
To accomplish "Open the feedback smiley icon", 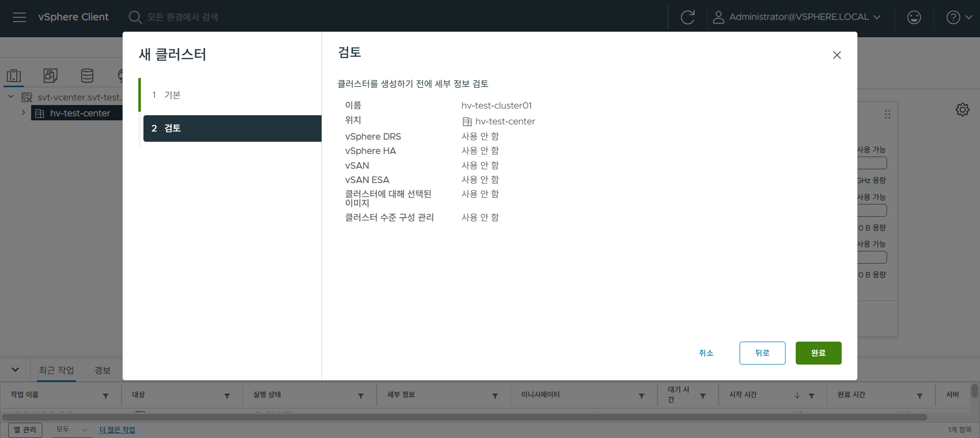I will click(914, 17).
